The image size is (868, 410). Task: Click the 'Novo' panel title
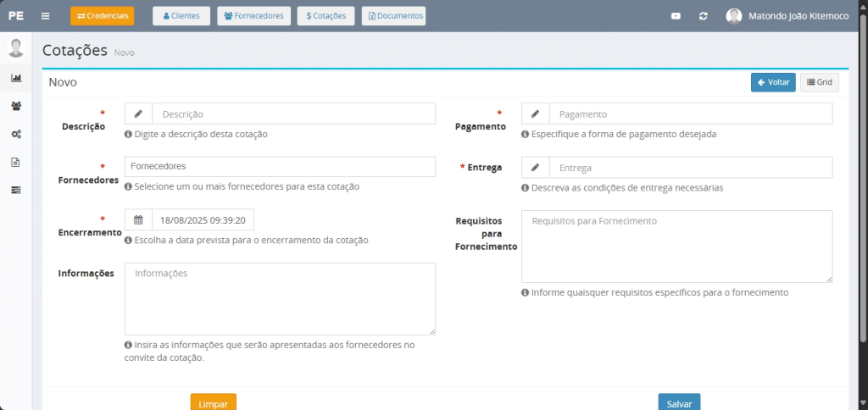pyautogui.click(x=63, y=82)
